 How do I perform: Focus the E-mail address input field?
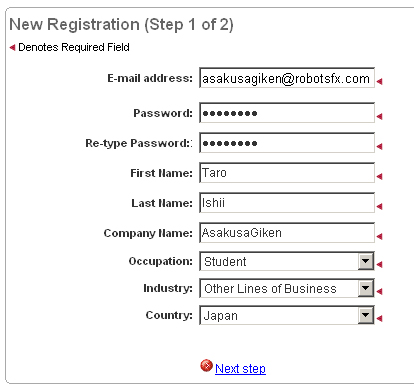tap(287, 78)
